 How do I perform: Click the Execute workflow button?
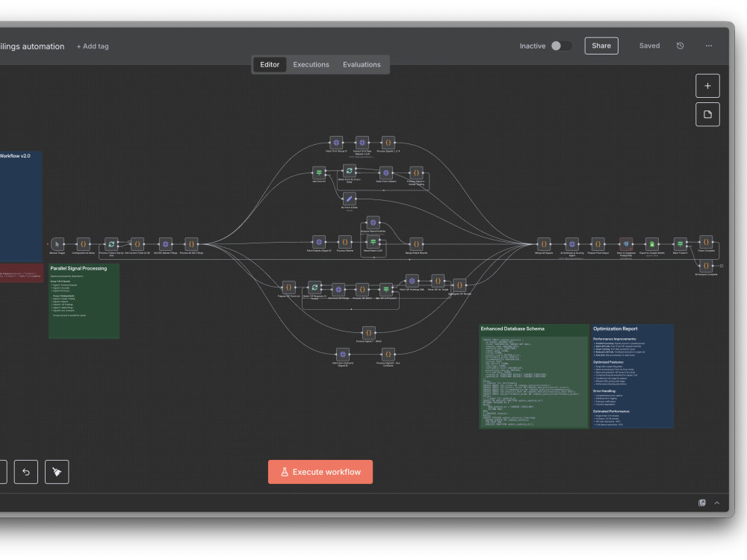tap(320, 472)
